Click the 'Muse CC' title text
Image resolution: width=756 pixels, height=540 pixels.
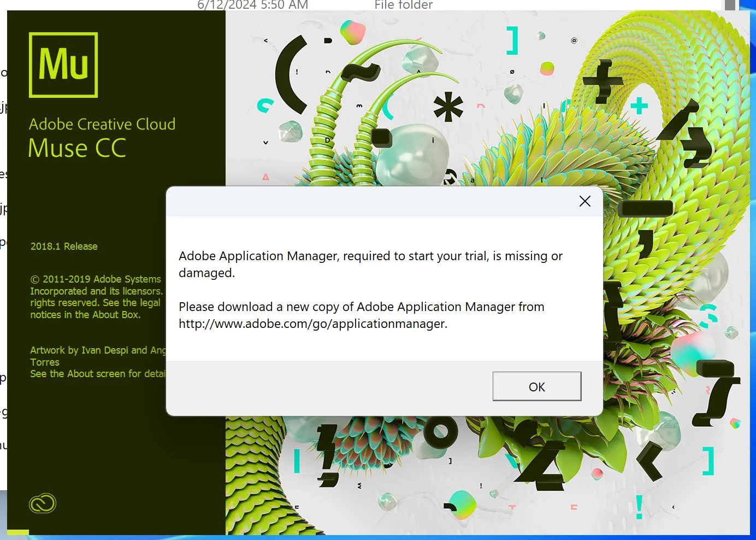click(77, 148)
